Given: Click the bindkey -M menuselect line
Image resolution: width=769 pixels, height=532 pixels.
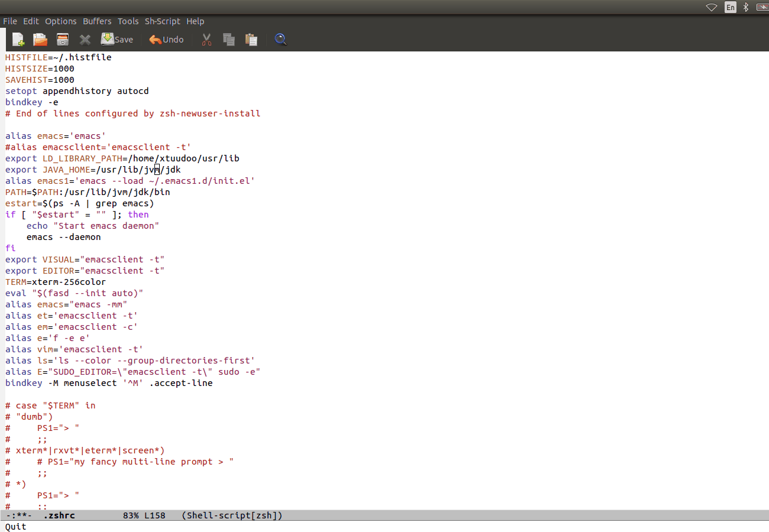Looking at the screenshot, I should click(x=109, y=383).
